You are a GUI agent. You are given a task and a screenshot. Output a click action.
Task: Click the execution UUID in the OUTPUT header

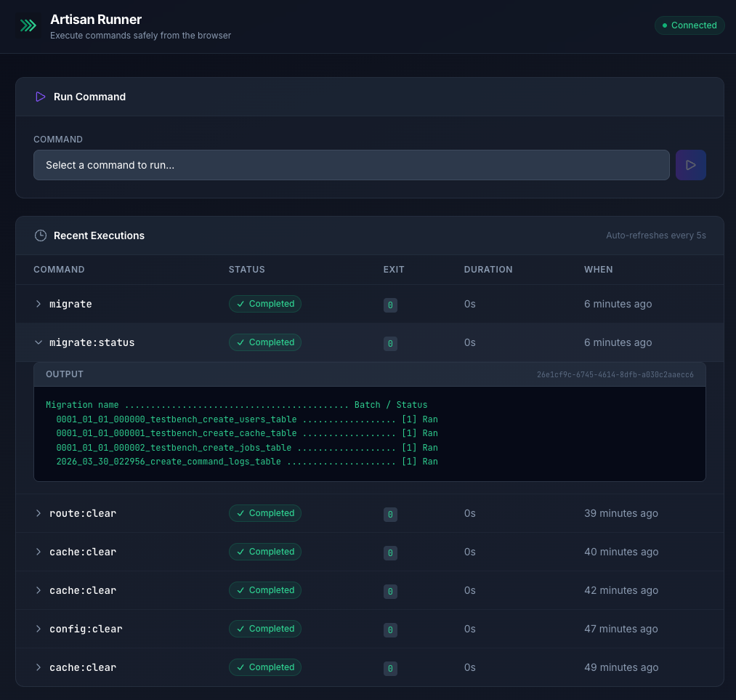click(x=615, y=374)
